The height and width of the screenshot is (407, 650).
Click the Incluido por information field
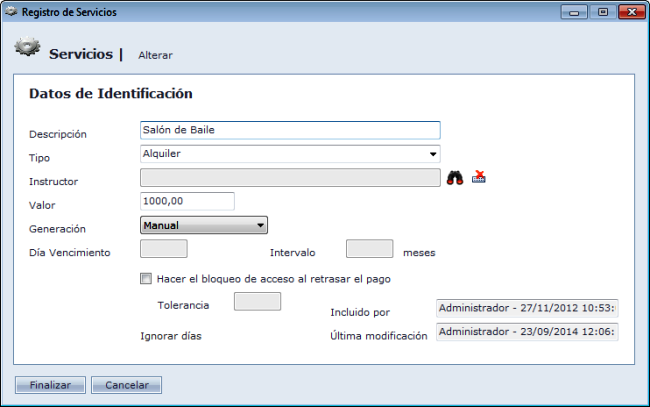pyautogui.click(x=527, y=308)
